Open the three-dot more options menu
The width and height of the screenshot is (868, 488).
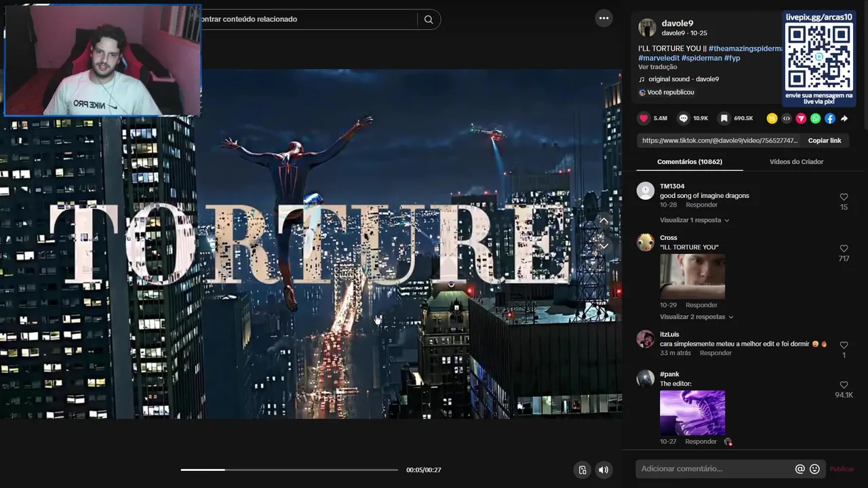tap(604, 18)
